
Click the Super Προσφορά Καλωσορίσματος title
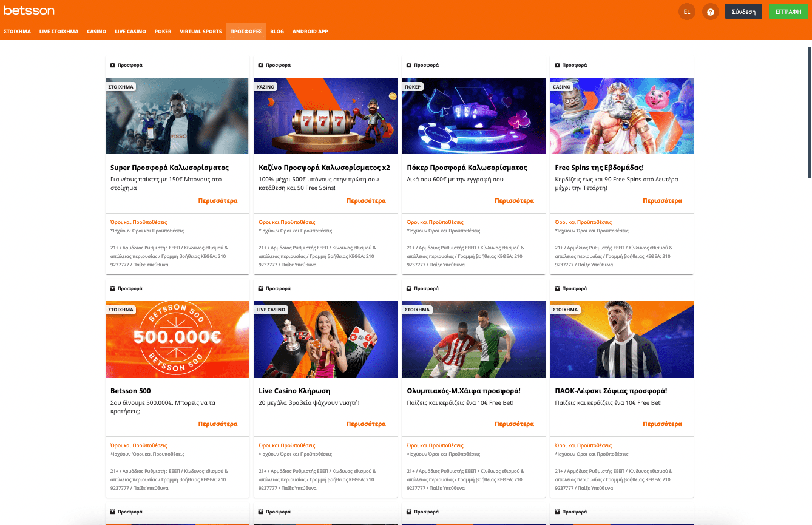click(169, 168)
